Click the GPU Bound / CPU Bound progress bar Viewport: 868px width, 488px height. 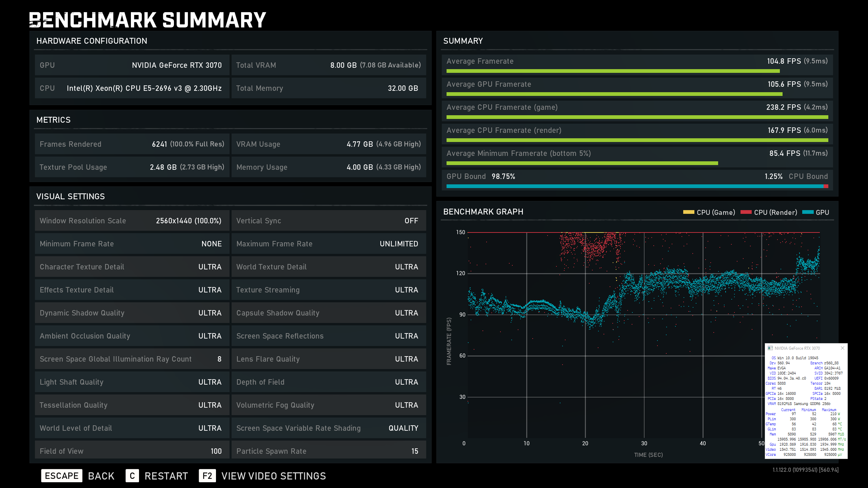coord(637,186)
